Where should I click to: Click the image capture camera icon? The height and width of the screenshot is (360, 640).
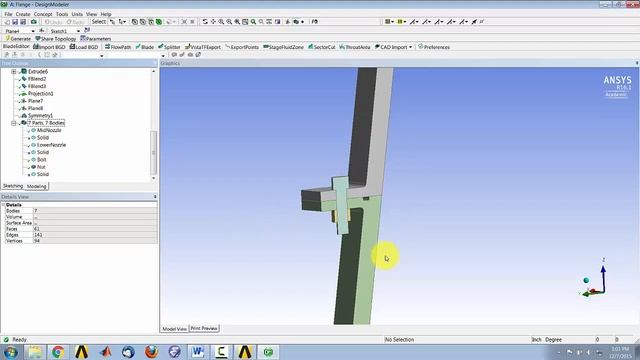coord(34,22)
